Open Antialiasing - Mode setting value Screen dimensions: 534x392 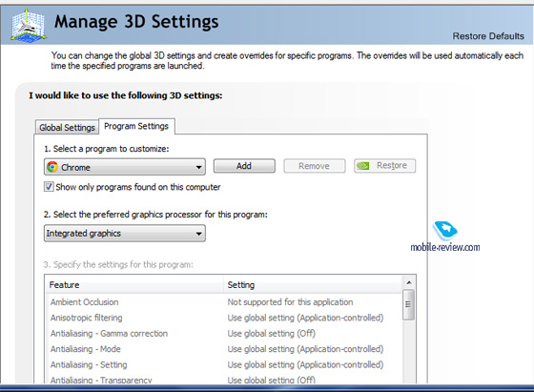pyautogui.click(x=305, y=349)
